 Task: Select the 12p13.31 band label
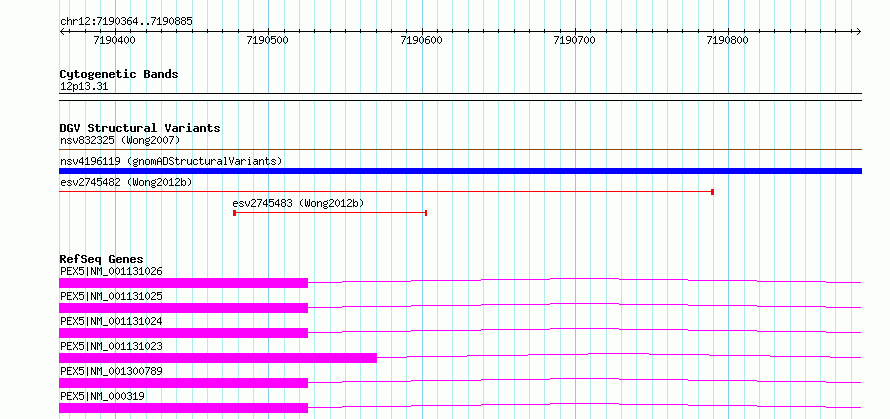coord(84,87)
